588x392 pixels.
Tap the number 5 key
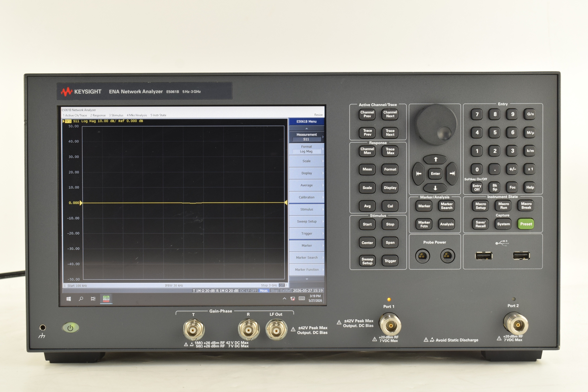(x=495, y=132)
